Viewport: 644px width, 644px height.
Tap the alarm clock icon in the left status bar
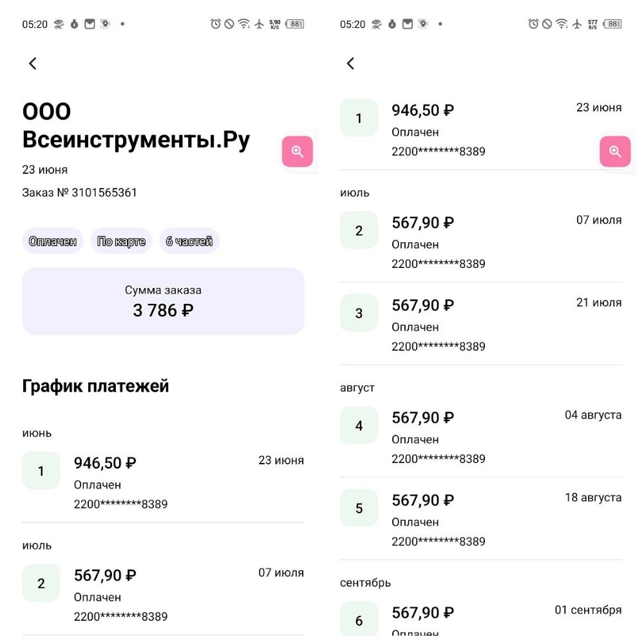[216, 24]
